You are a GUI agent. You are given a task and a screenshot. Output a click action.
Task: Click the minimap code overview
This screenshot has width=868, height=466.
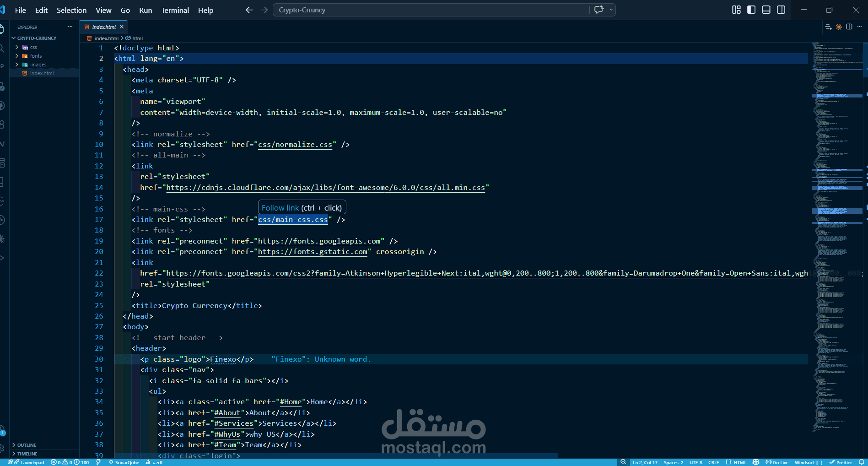[836, 238]
